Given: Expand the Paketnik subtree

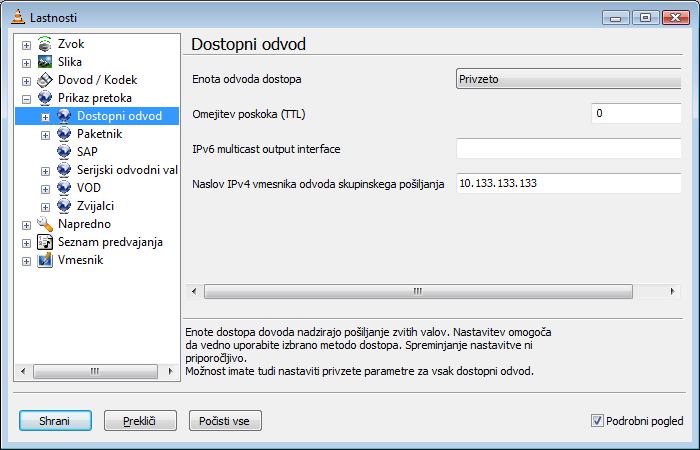Looking at the screenshot, I should click(x=45, y=135).
